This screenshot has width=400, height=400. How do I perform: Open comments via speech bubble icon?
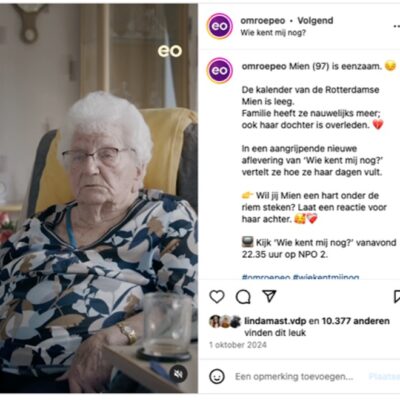coord(243,296)
